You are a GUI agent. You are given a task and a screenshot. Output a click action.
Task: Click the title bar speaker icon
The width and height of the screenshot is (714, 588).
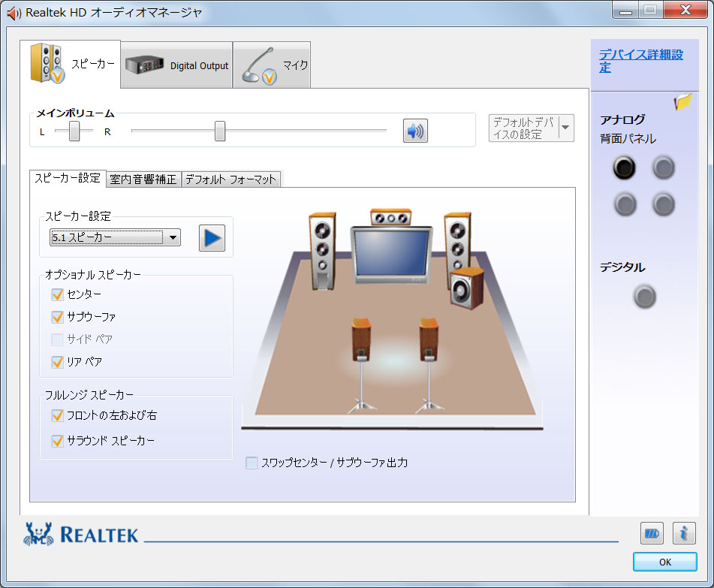14,14
